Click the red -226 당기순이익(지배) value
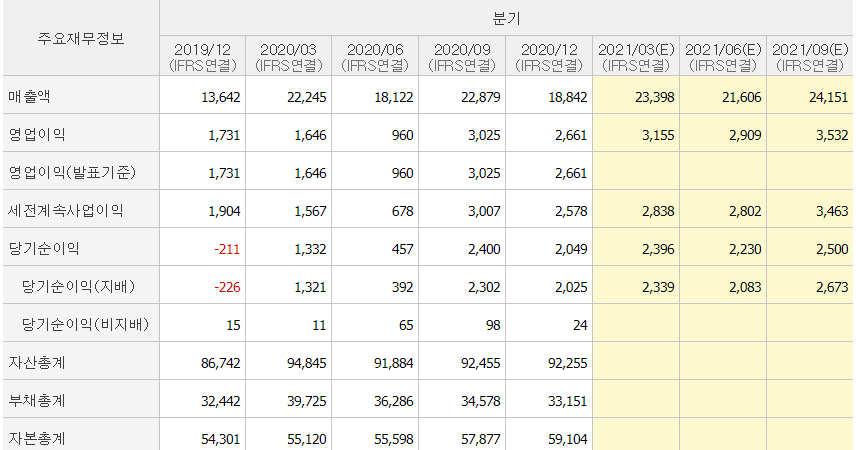The width and height of the screenshot is (856, 450). point(228,287)
